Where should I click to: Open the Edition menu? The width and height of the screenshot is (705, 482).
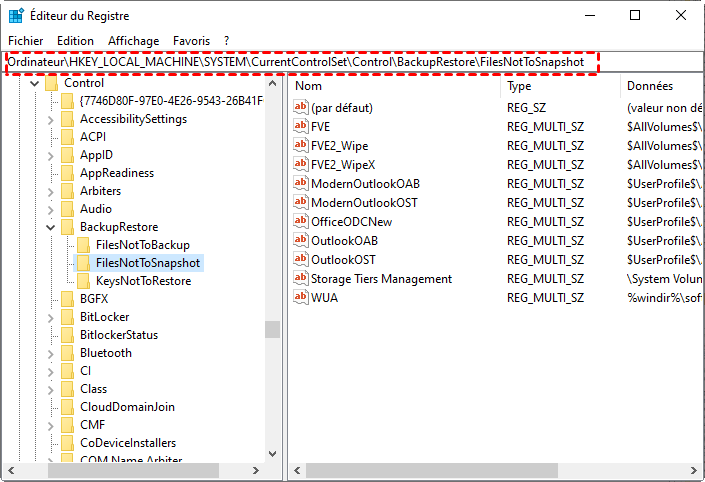click(x=75, y=41)
